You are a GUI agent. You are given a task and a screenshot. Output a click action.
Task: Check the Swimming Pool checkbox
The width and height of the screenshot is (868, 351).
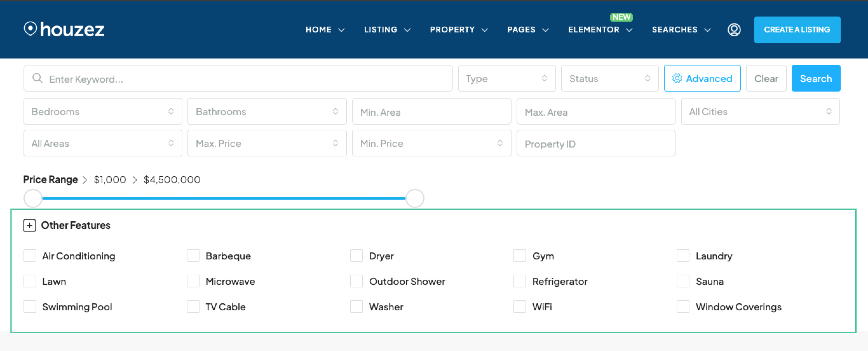(x=30, y=306)
